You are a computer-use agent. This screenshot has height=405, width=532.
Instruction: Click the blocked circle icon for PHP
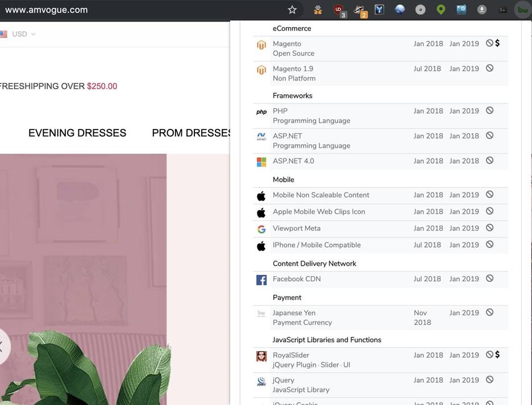(x=489, y=111)
